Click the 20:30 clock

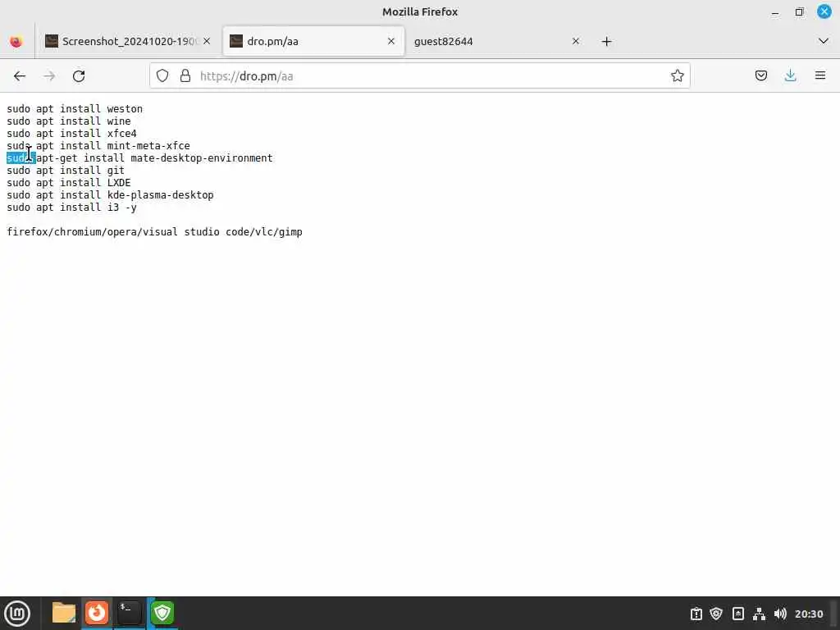[809, 614]
